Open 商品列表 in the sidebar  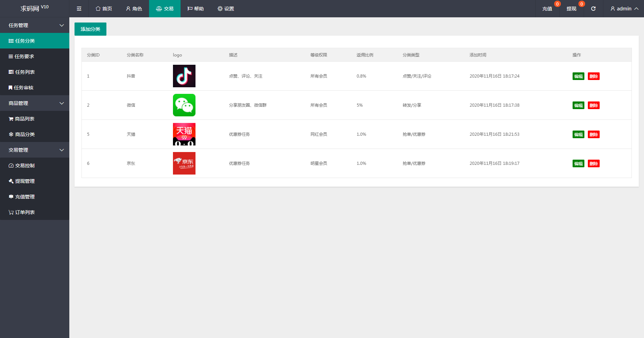pyautogui.click(x=35, y=119)
